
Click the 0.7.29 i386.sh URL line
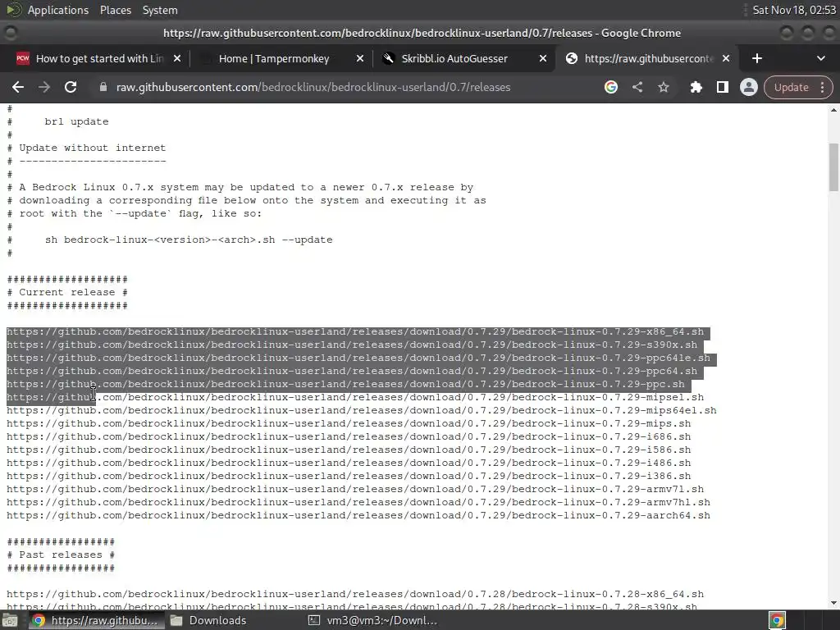point(349,477)
